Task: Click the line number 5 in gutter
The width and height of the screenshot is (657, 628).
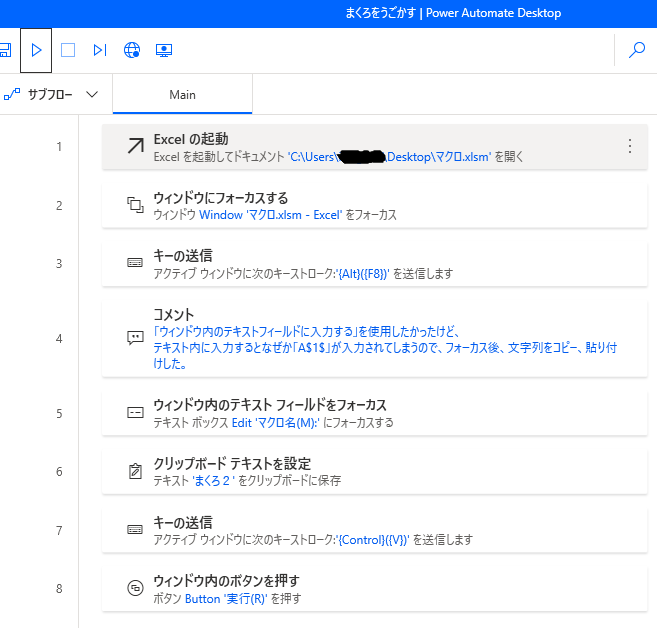Action: point(59,413)
